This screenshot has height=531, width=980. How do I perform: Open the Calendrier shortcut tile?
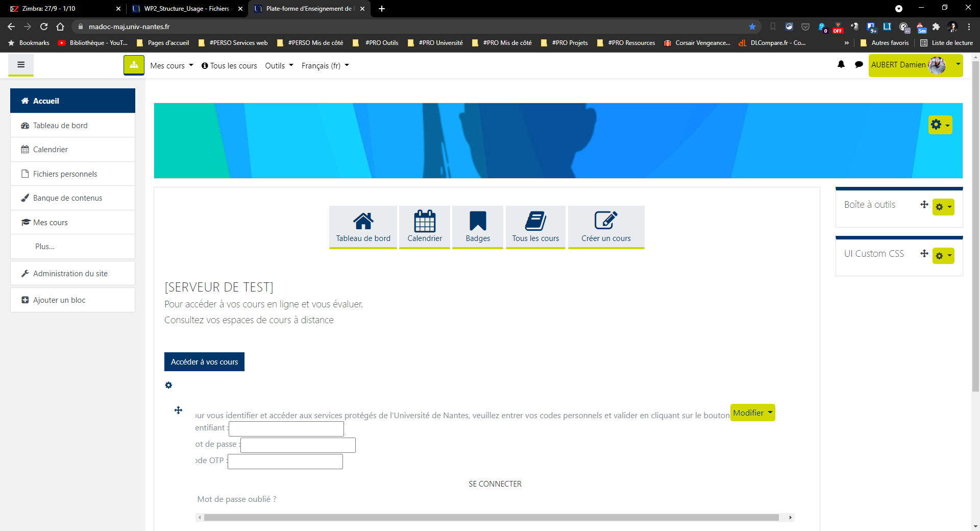425,227
